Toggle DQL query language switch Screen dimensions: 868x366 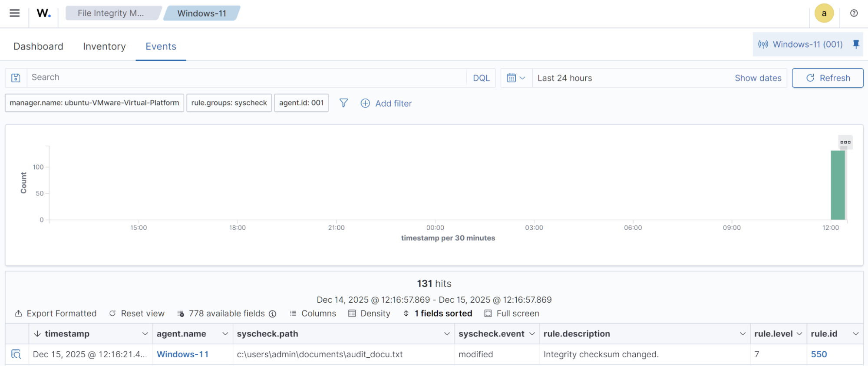point(481,78)
